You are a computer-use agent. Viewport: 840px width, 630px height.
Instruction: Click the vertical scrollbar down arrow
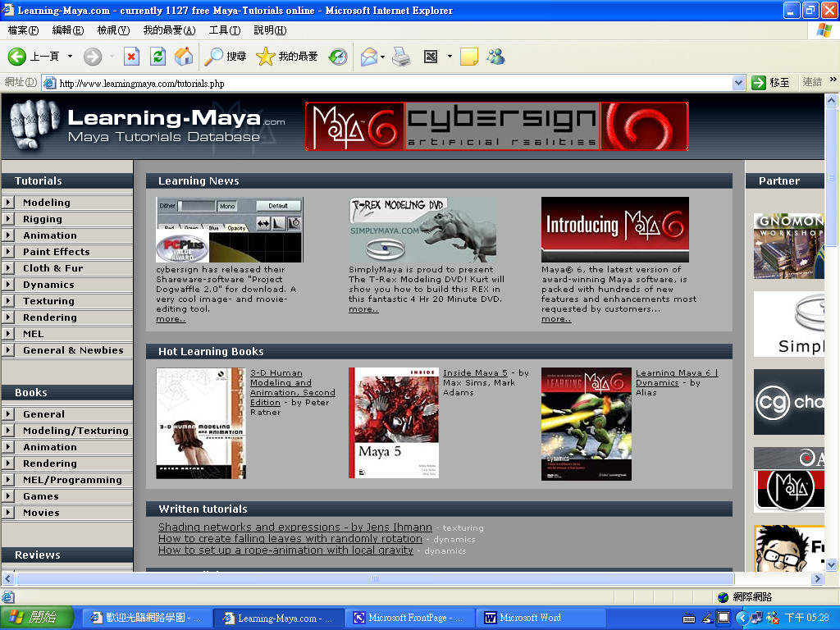click(x=832, y=564)
